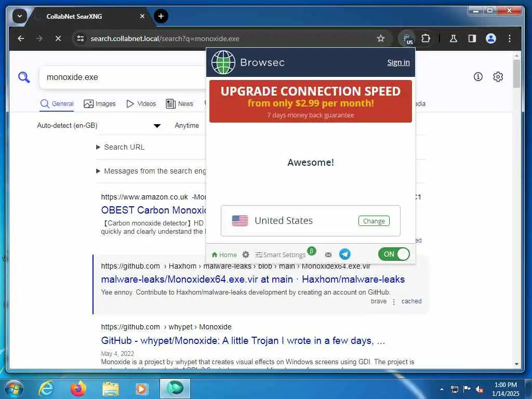Toggle the side panel icon
Screen dimensions: 532x399
tap(472, 38)
